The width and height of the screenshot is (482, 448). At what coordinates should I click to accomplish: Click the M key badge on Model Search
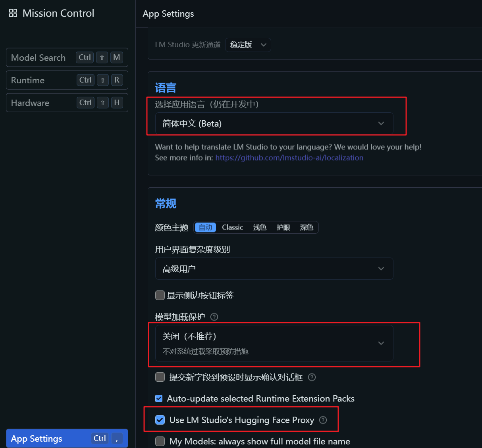pyautogui.click(x=116, y=58)
